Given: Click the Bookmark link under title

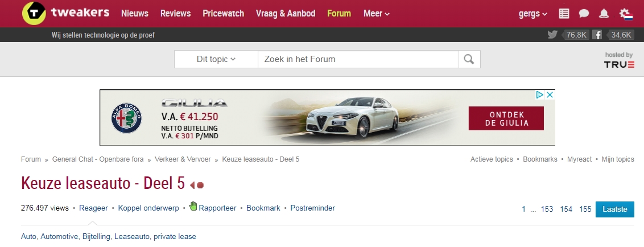Looking at the screenshot, I should 263,208.
